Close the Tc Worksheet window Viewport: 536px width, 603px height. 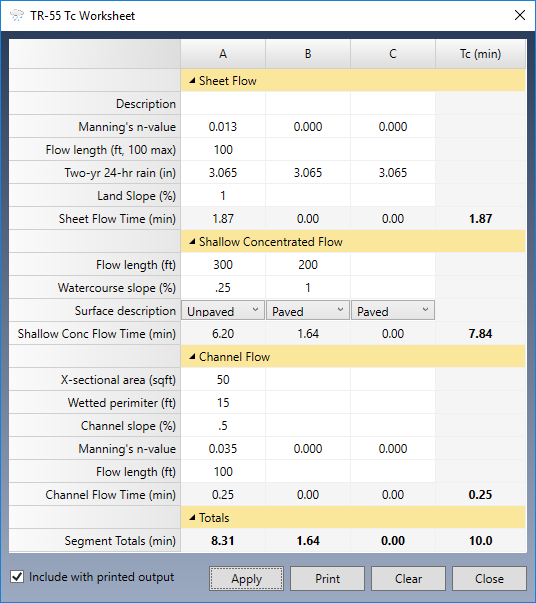[x=519, y=15]
